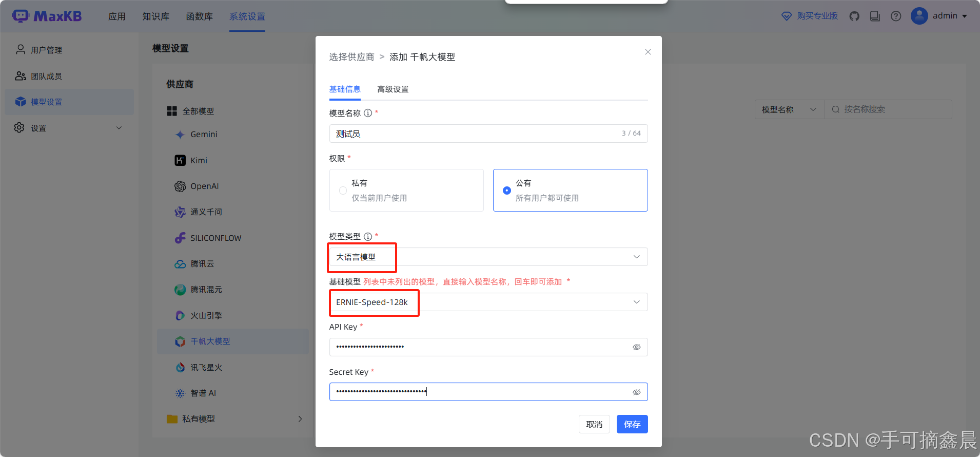Switch to the 高级设置 tab
The height and width of the screenshot is (457, 980).
click(x=393, y=89)
